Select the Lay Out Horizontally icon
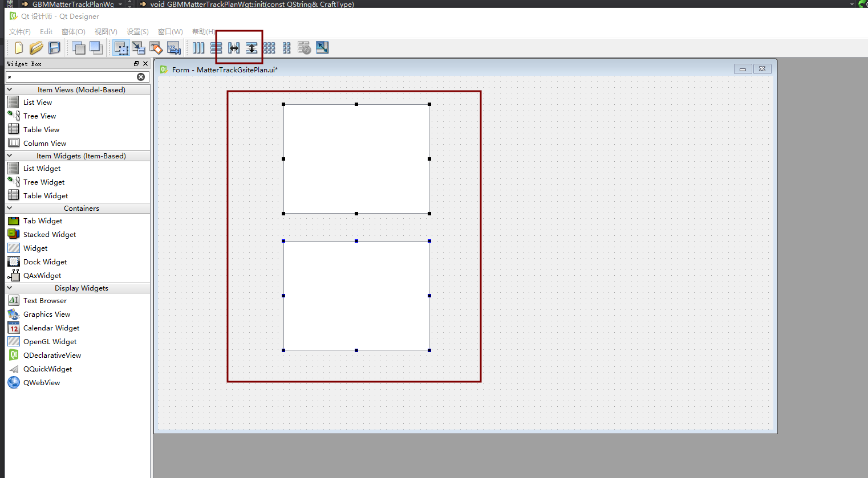Image resolution: width=868 pixels, height=478 pixels. tap(198, 48)
